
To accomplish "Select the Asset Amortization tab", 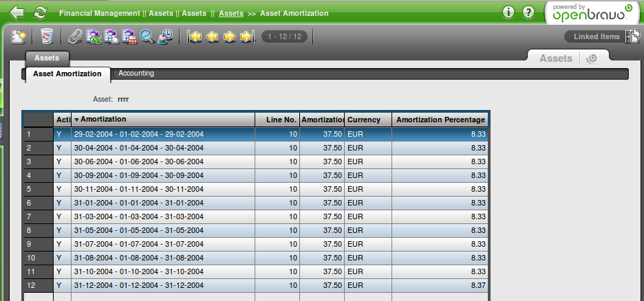I will pos(67,74).
